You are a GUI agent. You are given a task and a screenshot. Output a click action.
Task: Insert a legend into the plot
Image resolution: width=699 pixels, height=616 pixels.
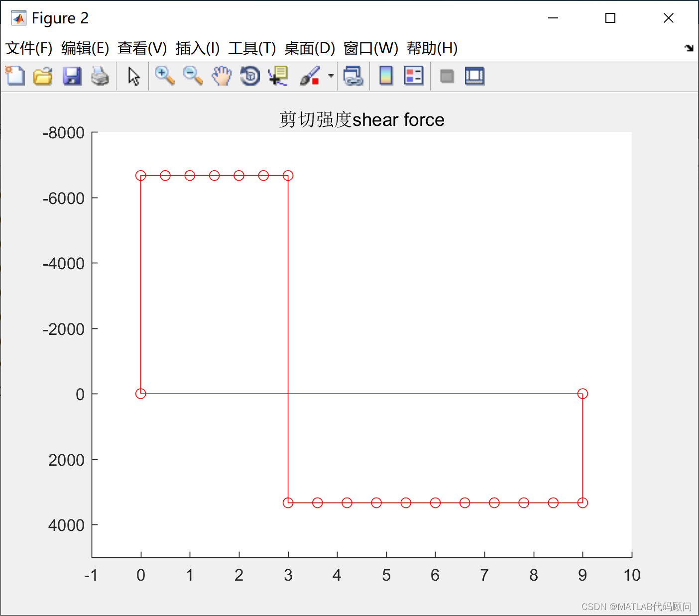click(x=414, y=76)
